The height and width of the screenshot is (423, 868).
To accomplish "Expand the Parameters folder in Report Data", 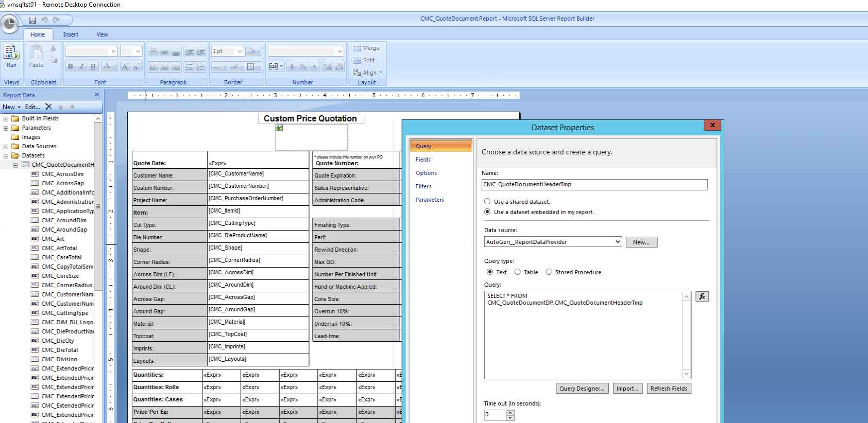I will (6, 128).
